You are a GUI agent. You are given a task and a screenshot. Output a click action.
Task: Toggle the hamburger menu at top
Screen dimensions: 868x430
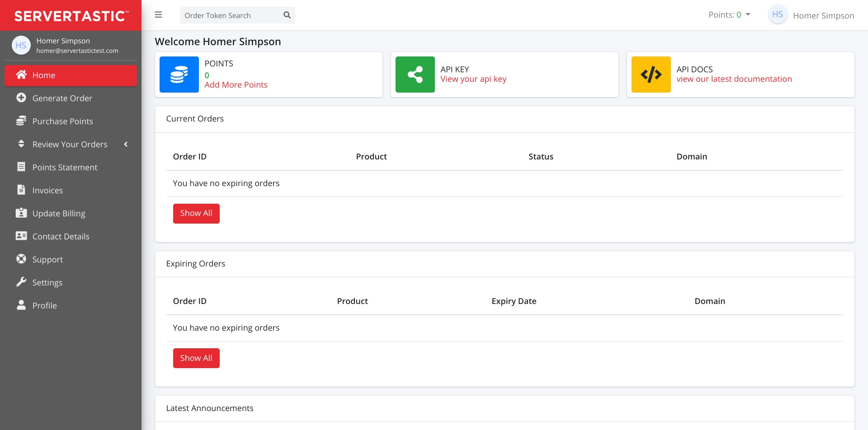(159, 14)
